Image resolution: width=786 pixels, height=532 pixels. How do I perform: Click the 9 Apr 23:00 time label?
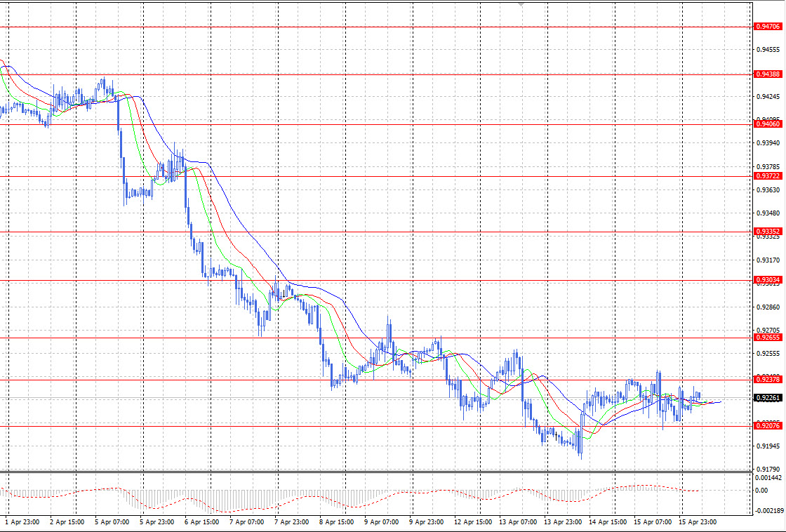pyautogui.click(x=427, y=522)
